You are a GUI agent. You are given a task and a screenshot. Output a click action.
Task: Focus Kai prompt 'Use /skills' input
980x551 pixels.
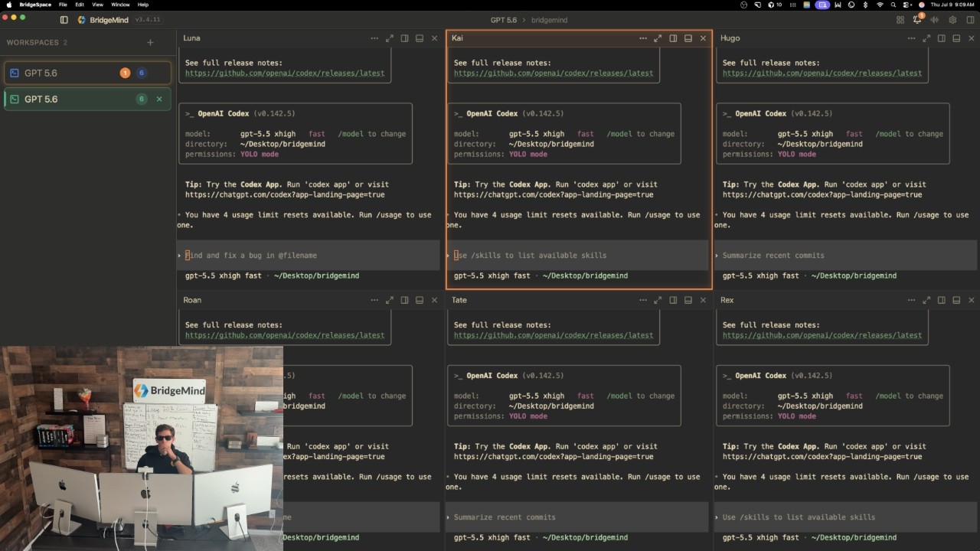(578, 256)
